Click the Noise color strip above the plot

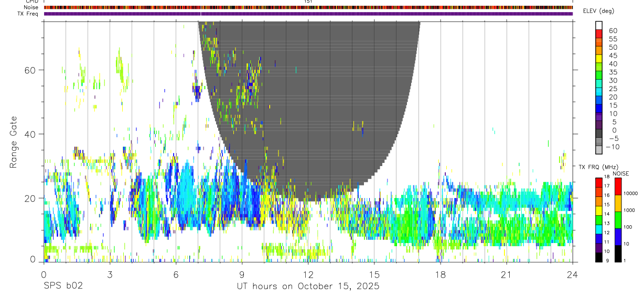tap(308, 7)
